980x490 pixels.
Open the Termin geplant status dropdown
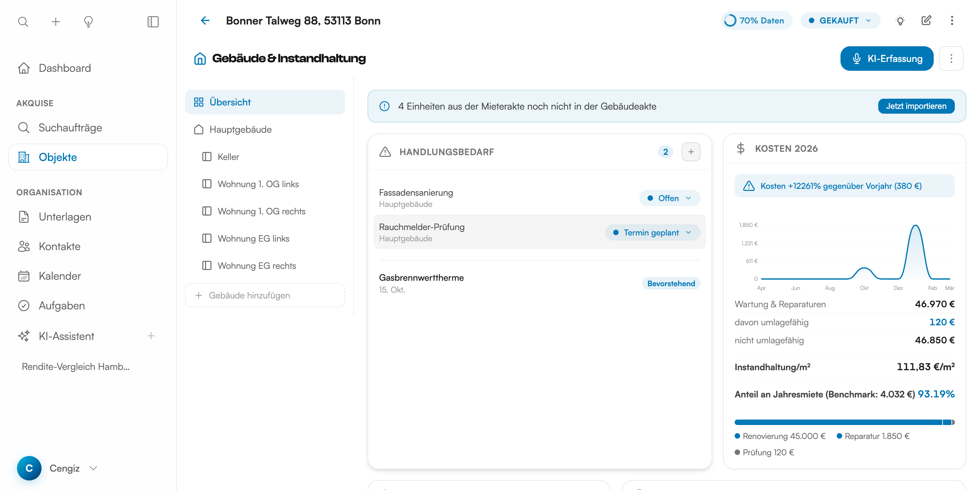click(x=652, y=232)
